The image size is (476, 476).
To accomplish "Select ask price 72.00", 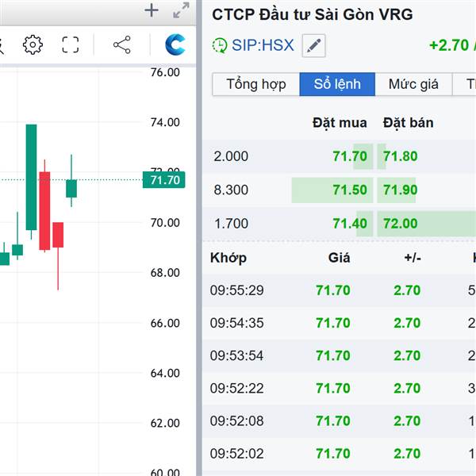I will point(400,224).
